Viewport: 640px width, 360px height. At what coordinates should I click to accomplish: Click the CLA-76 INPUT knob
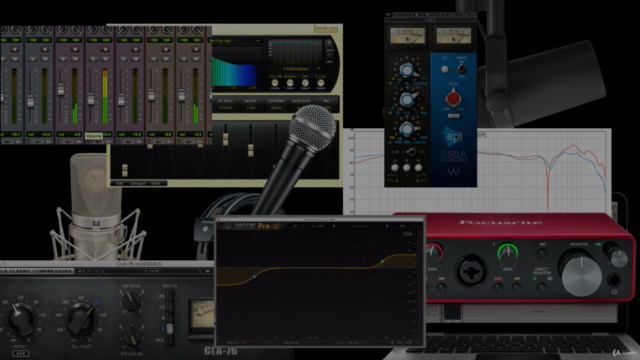pos(20,320)
